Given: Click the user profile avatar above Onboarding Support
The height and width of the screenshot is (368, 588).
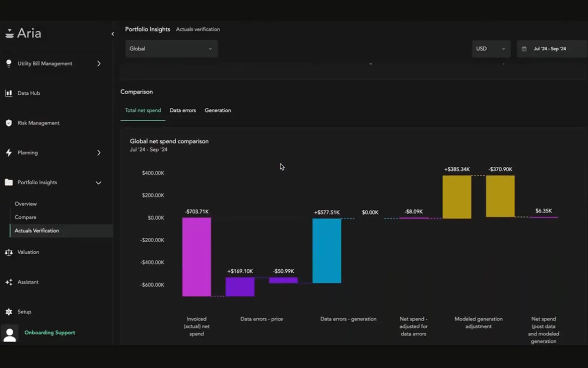Looking at the screenshot, I should coord(10,333).
